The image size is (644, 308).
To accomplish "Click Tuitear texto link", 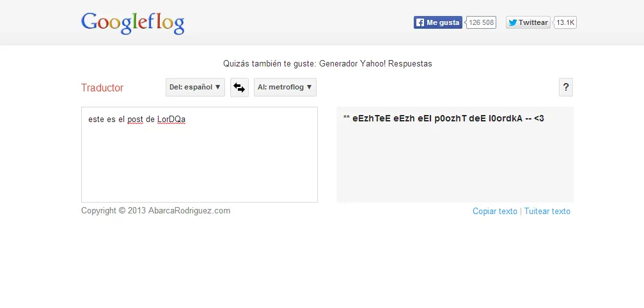I will (x=547, y=212).
